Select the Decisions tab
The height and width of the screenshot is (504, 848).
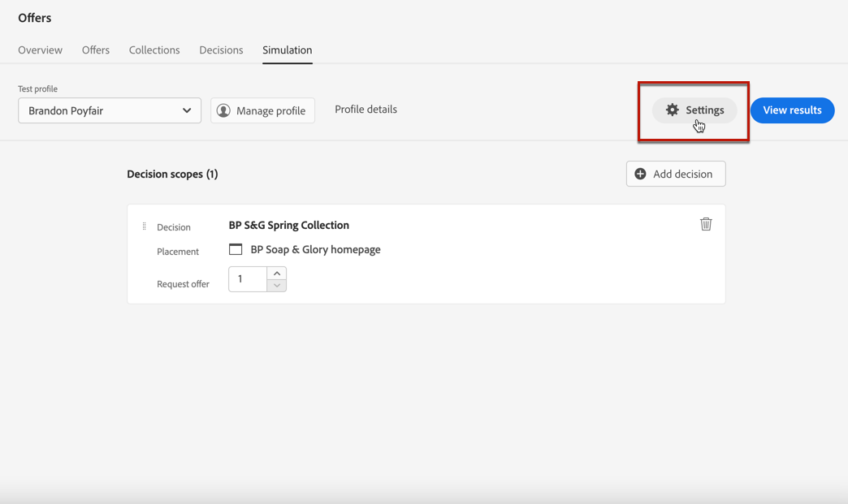(221, 50)
